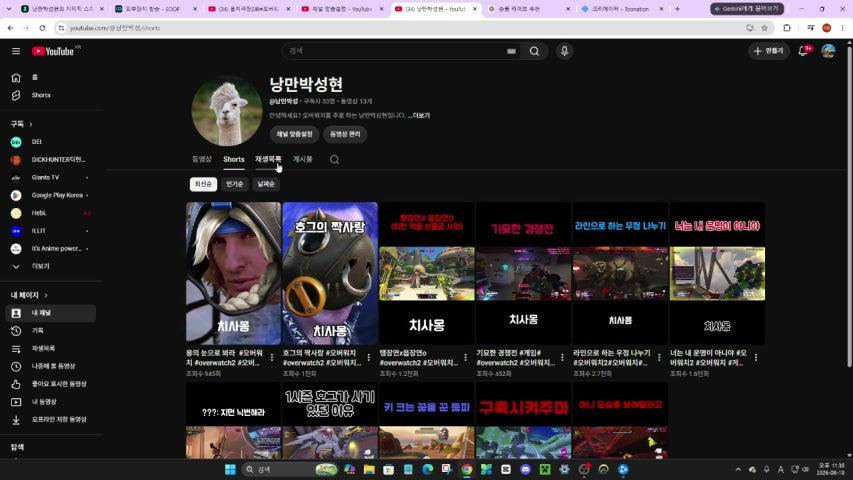Open DEI subscription channel
This screenshot has height=480, width=853.
(x=52, y=142)
